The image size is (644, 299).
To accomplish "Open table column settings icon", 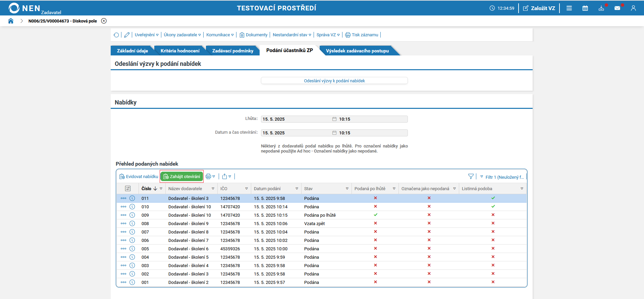I will (x=128, y=188).
